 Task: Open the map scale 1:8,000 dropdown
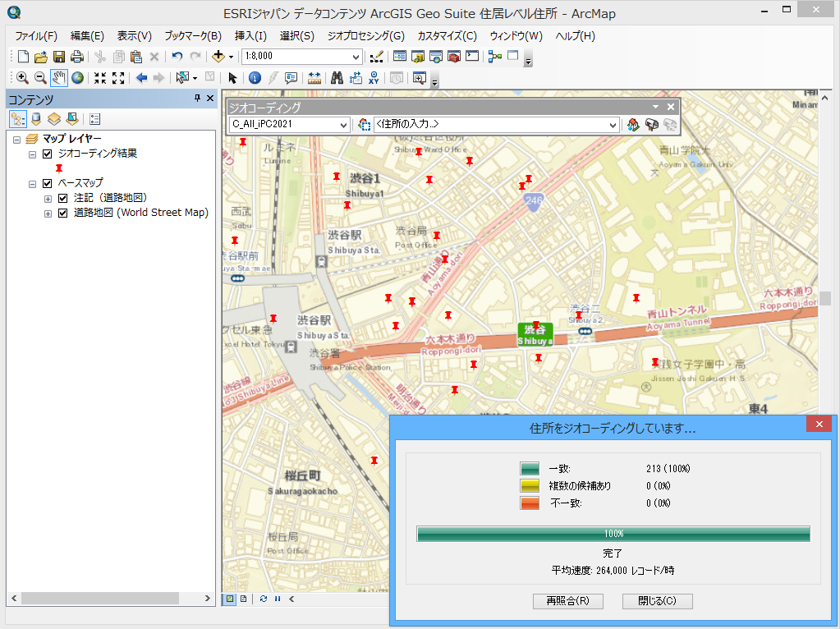(356, 57)
